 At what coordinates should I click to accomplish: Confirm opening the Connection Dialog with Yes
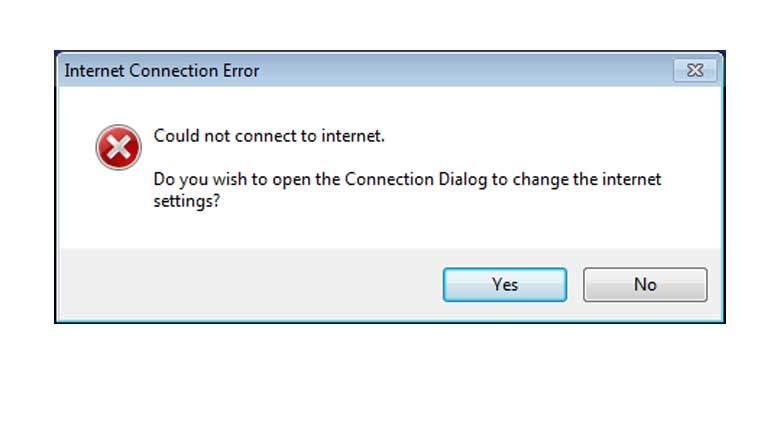[x=505, y=285]
